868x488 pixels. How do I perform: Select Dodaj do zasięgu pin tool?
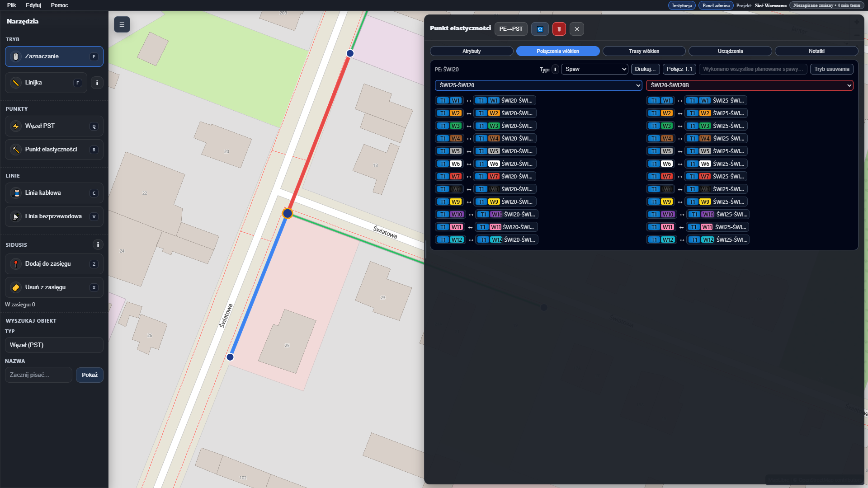tap(54, 264)
